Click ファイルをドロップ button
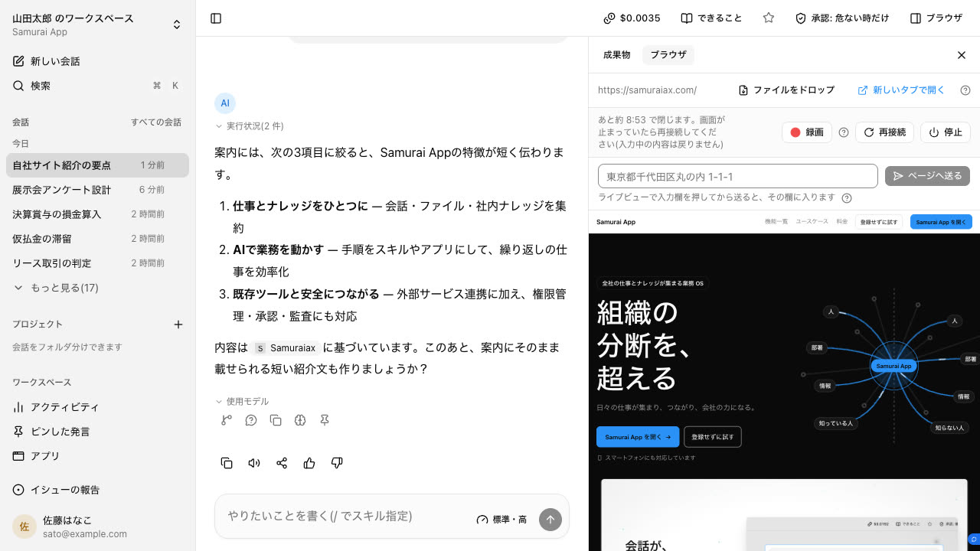 [786, 90]
